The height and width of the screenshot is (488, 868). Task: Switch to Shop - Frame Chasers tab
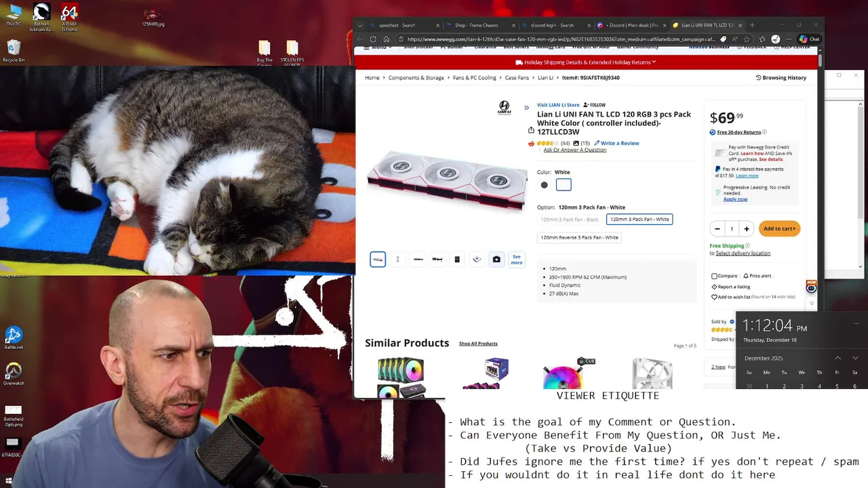481,25
